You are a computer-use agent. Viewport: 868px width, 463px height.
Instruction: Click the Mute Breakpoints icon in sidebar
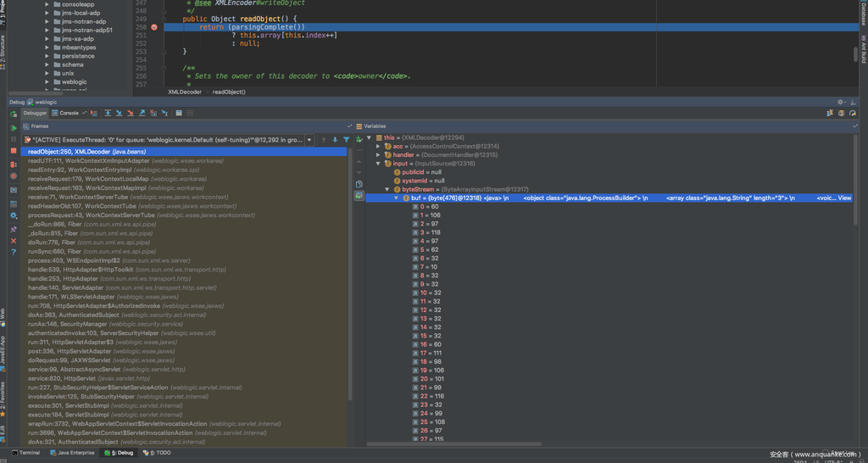(x=14, y=176)
